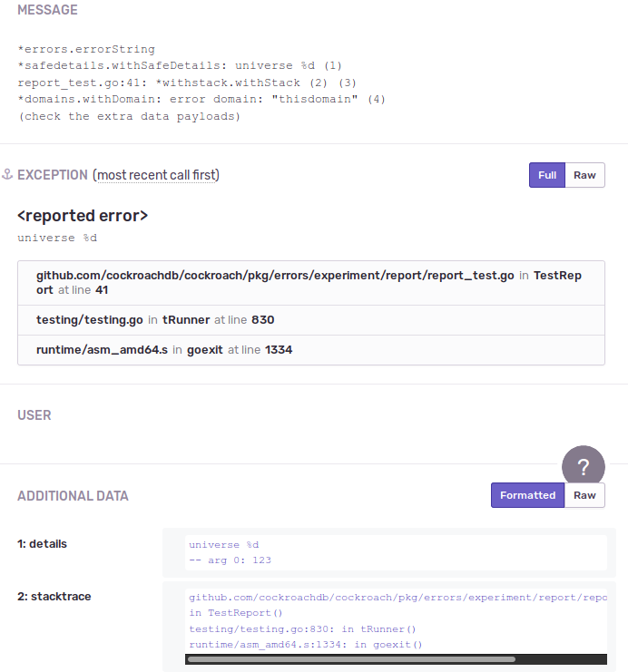
Task: Click the horizontal scrollbar under the stacktrace
Action: 352,659
